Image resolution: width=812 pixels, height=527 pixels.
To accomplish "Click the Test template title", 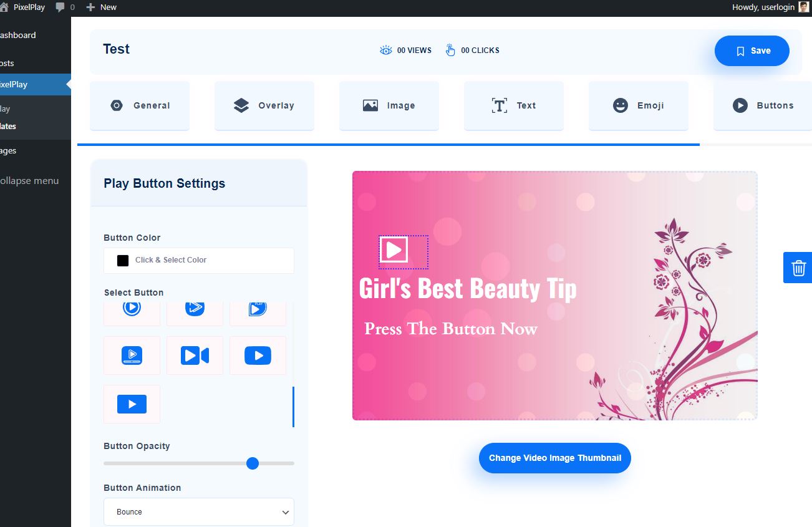I will (117, 49).
